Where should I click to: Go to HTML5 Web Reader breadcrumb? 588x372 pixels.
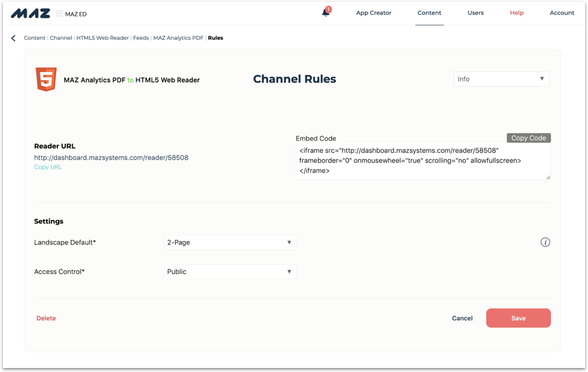pyautogui.click(x=102, y=38)
